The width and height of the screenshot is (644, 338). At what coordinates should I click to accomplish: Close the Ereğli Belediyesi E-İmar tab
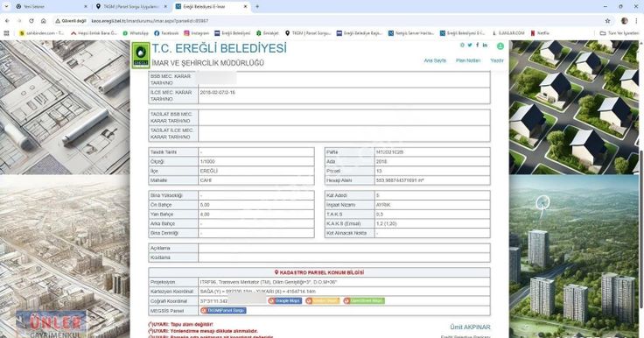click(245, 7)
